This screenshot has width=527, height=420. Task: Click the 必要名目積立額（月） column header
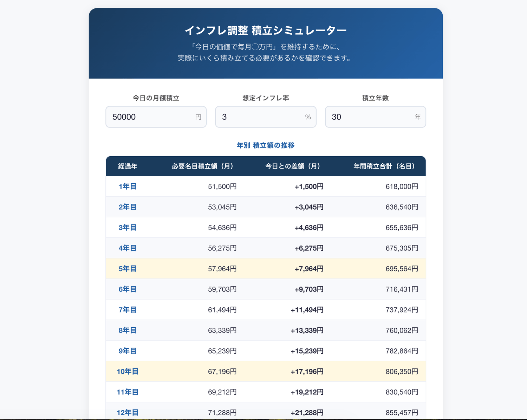pos(203,166)
